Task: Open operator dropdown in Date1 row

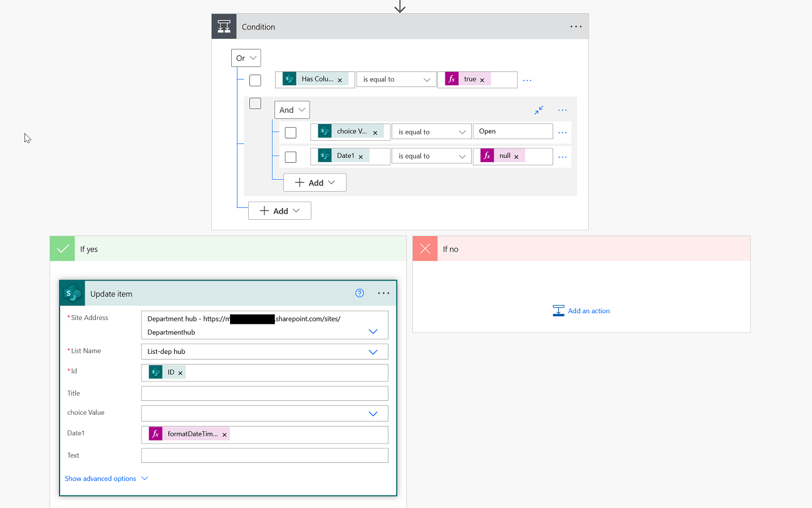Action: (431, 156)
